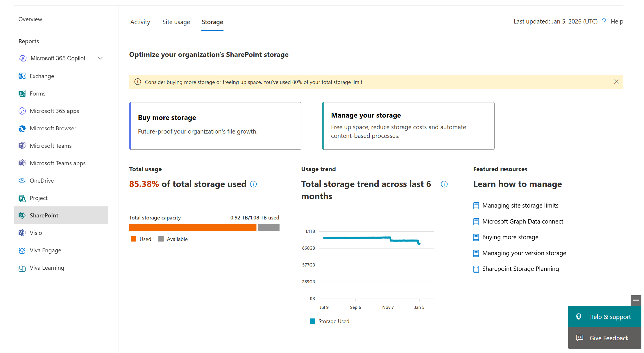Open the OneDrive report icon

22,180
